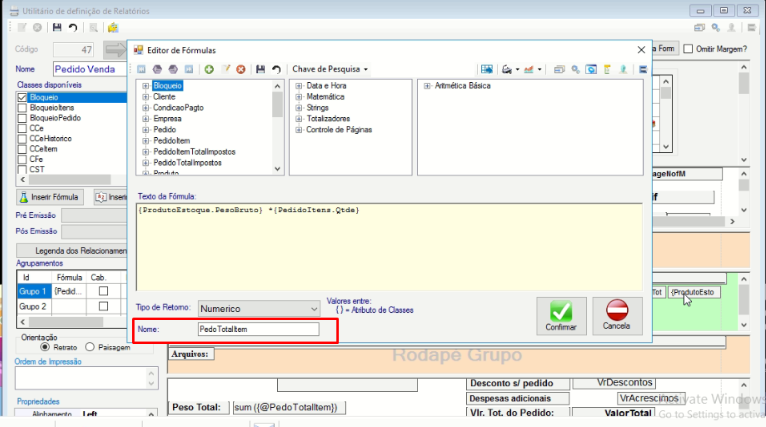
Task: Click the printer icon in formula toolbar
Action: (507, 69)
